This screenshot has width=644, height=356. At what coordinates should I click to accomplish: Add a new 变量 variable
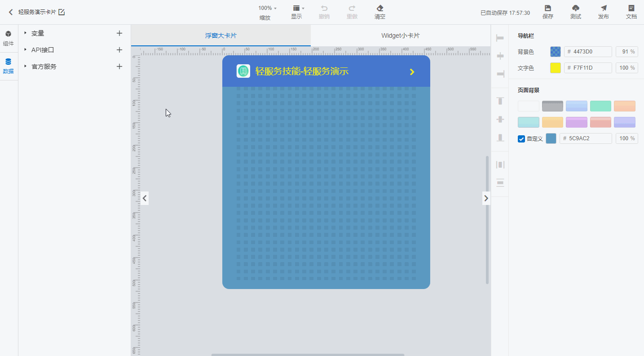(119, 33)
